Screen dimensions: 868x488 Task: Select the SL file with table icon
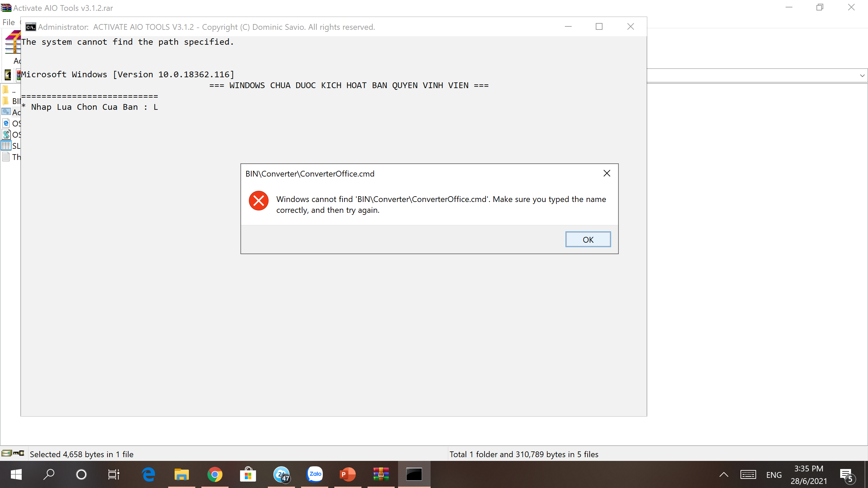[11, 146]
